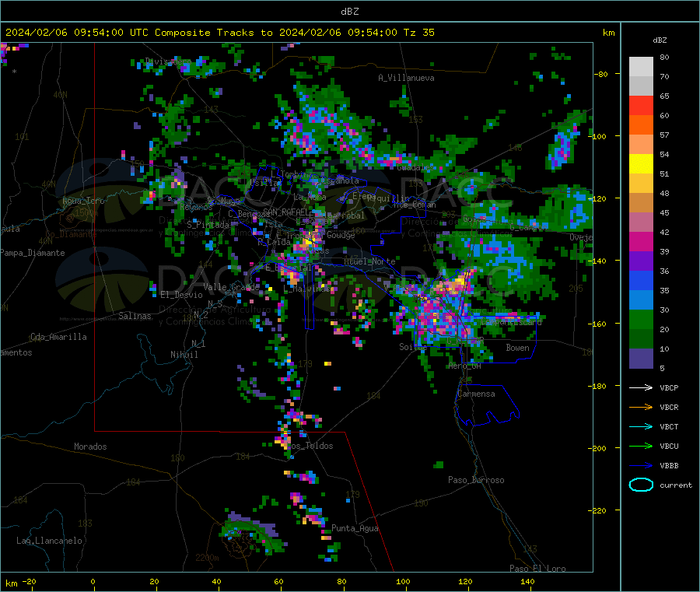Click the 'dBZ' title at top center
This screenshot has height=592, width=700.
tap(349, 11)
